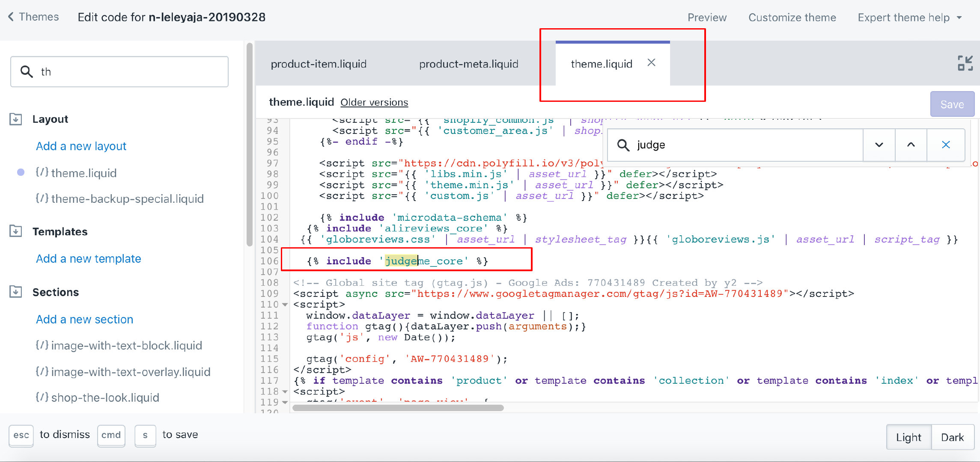980x462 pixels.
Task: Switch editor to Dark mode
Action: click(x=953, y=437)
